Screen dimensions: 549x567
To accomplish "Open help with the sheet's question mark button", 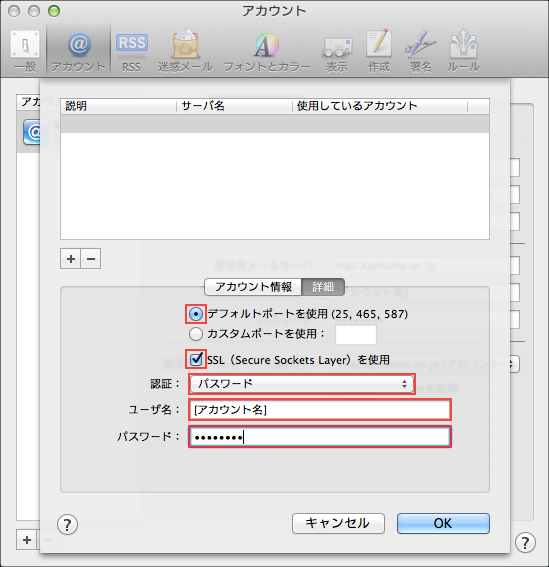I will point(67,524).
